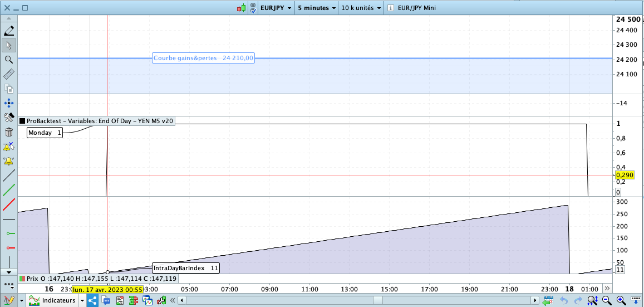644x307 pixels.
Task: Click the Courbe gains&pertes label
Action: [203, 59]
